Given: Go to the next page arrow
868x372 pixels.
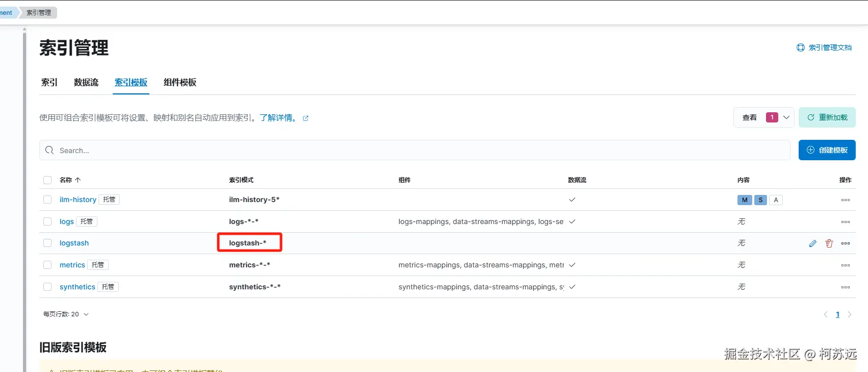Looking at the screenshot, I should [x=850, y=314].
